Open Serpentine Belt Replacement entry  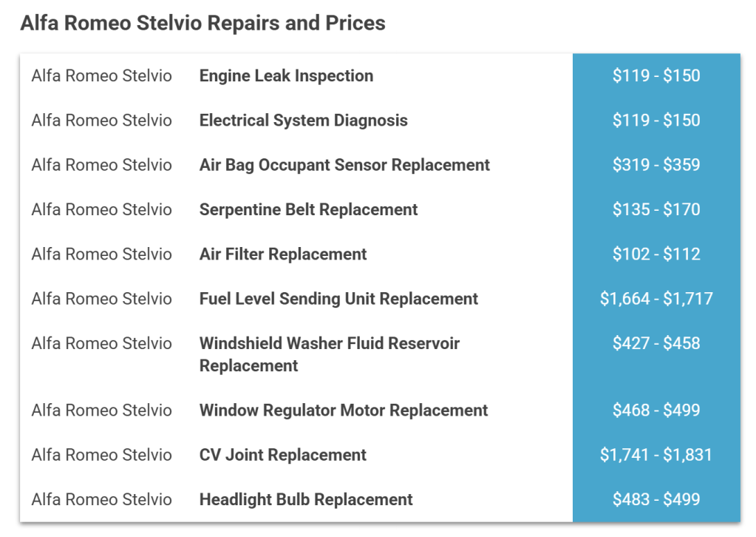click(x=308, y=209)
